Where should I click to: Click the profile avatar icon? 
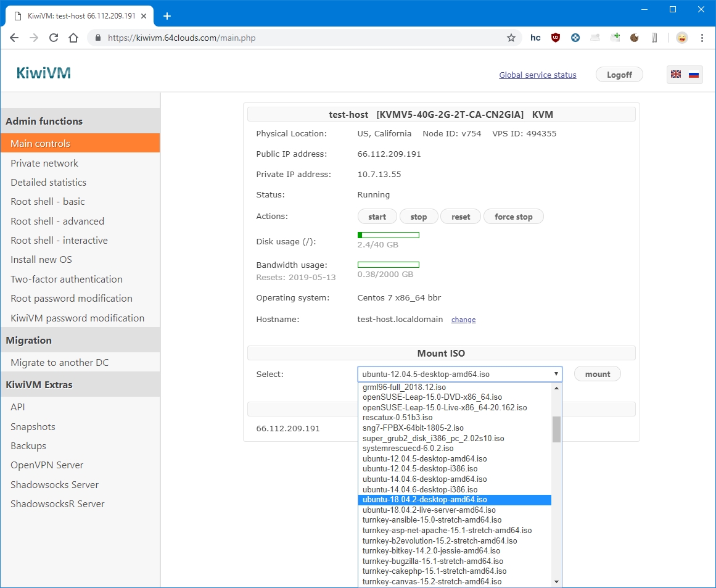(x=681, y=38)
